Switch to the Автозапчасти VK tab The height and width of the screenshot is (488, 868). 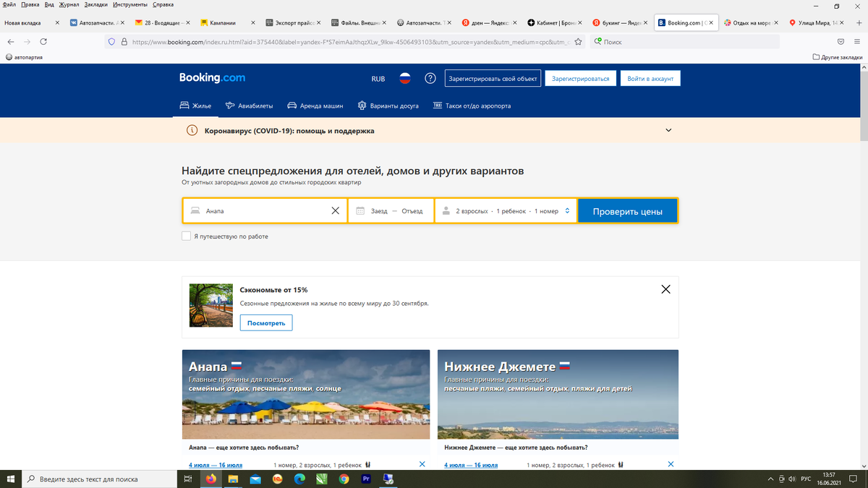[96, 22]
